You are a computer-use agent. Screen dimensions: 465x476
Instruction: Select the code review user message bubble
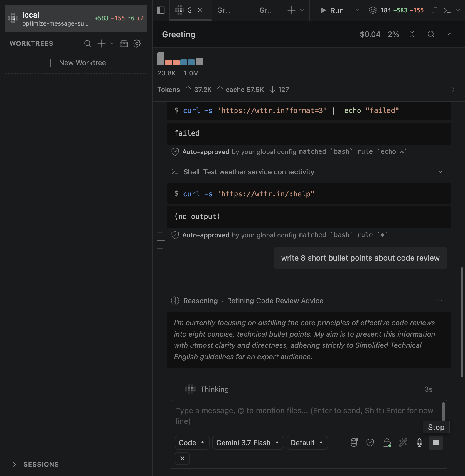[360, 258]
